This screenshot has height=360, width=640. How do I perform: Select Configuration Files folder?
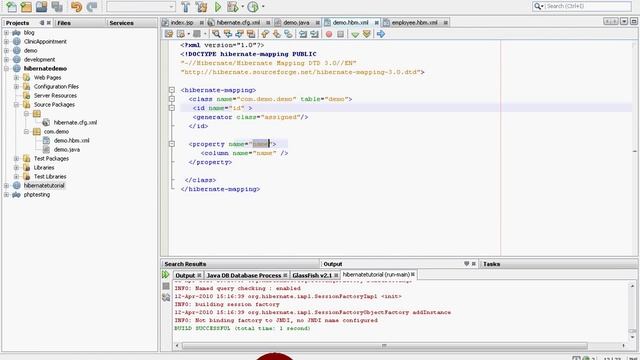click(56, 87)
